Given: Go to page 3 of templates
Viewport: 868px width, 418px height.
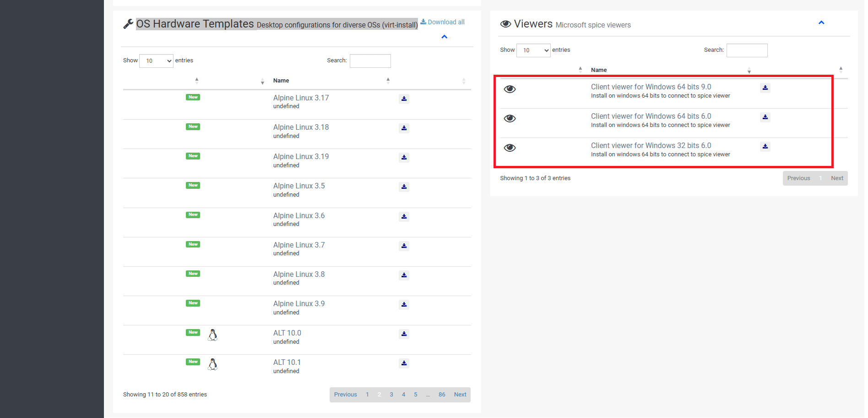Looking at the screenshot, I should pos(391,395).
